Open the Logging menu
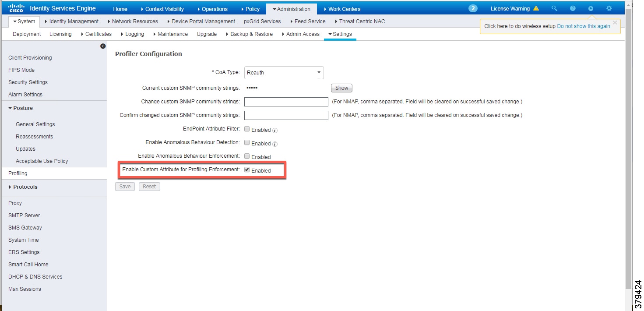 (x=132, y=34)
